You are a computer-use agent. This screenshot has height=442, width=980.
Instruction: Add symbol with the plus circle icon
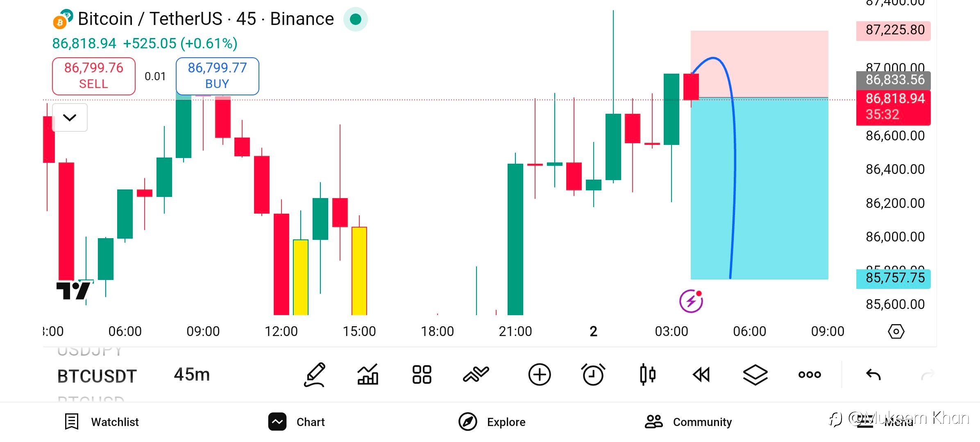coord(539,374)
